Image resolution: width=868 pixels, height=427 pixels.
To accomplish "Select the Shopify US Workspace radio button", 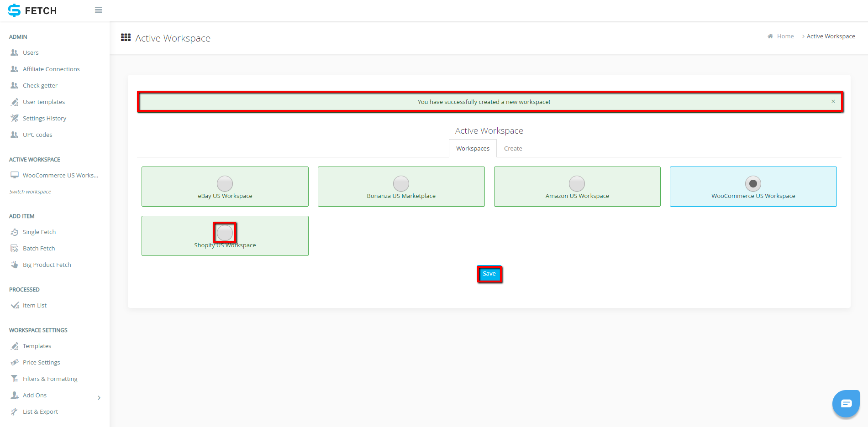I will pyautogui.click(x=225, y=233).
